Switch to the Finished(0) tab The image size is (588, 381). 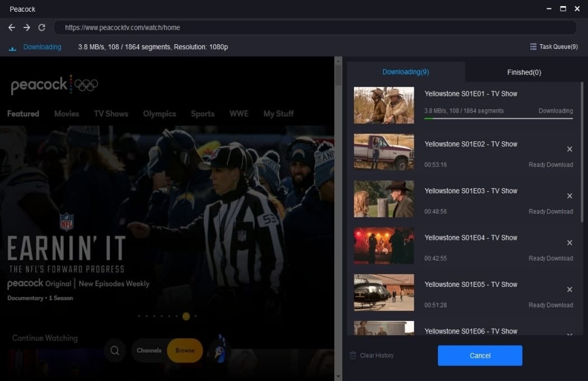point(524,72)
